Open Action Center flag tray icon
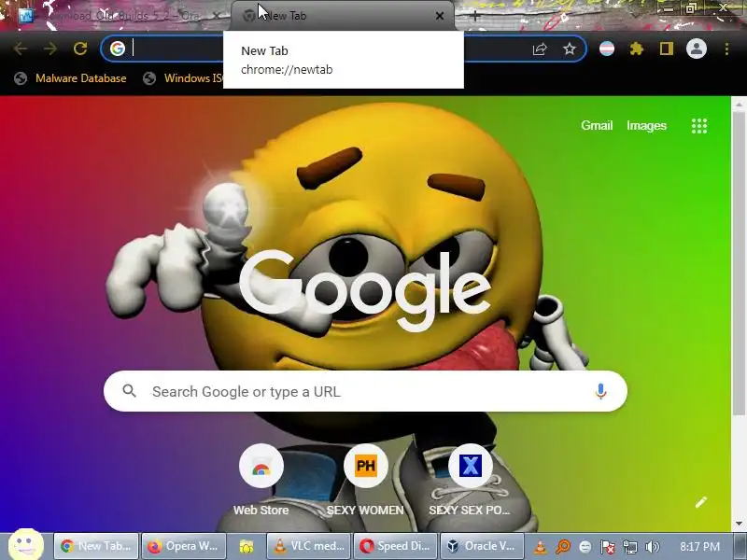 [x=608, y=547]
